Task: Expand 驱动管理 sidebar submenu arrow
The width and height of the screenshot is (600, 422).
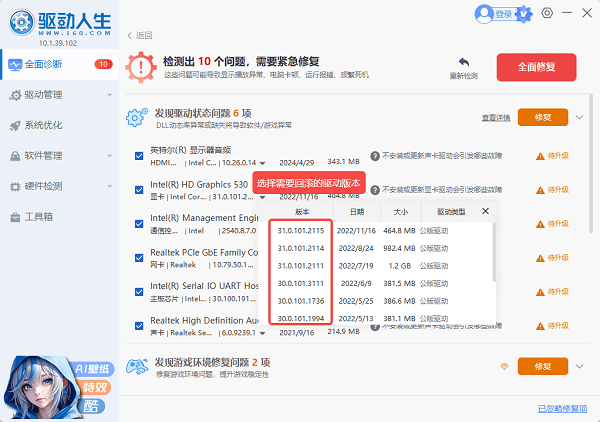Action: (110, 95)
